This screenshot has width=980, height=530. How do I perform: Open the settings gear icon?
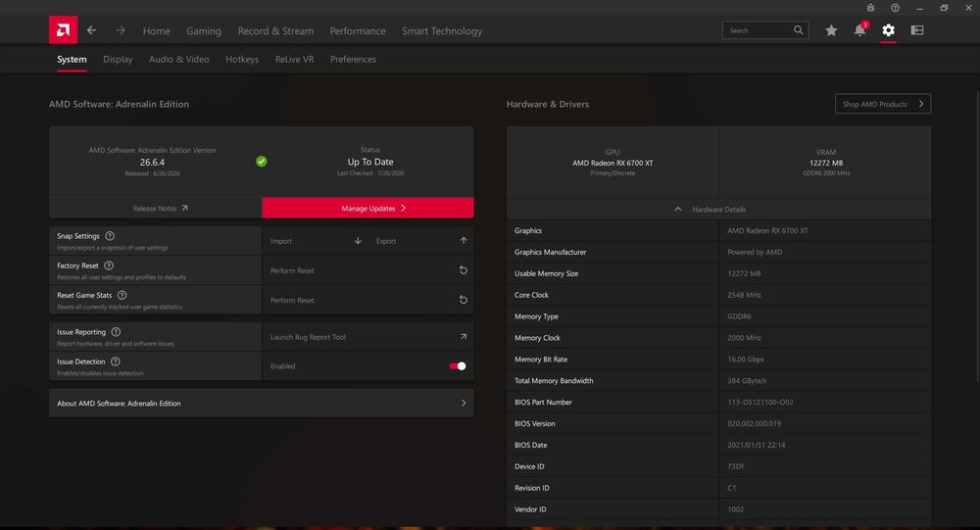(x=888, y=30)
